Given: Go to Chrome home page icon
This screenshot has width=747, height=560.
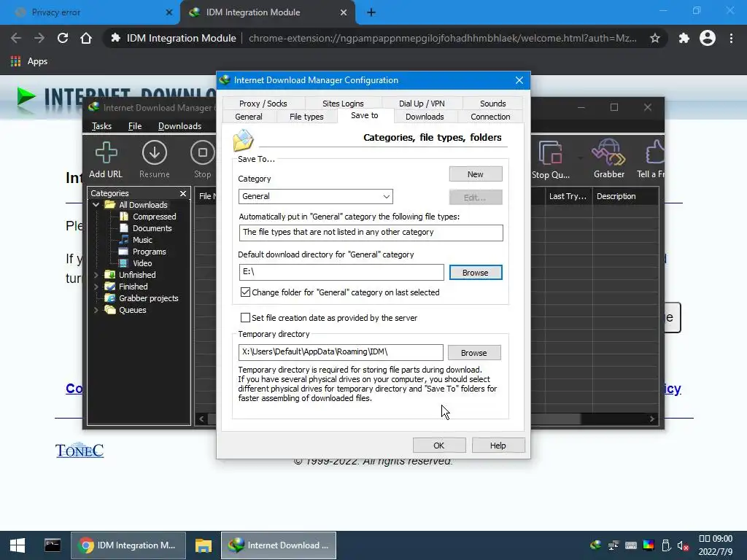Looking at the screenshot, I should [x=86, y=38].
